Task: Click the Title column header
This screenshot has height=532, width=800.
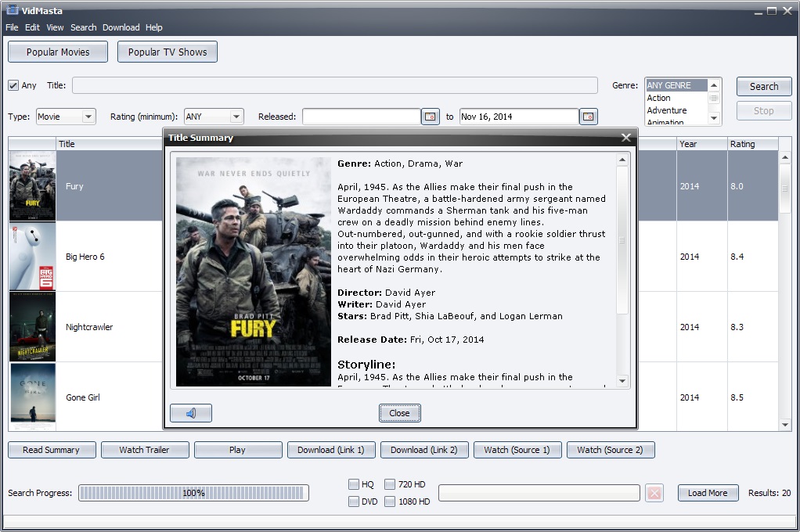Action: (x=109, y=144)
